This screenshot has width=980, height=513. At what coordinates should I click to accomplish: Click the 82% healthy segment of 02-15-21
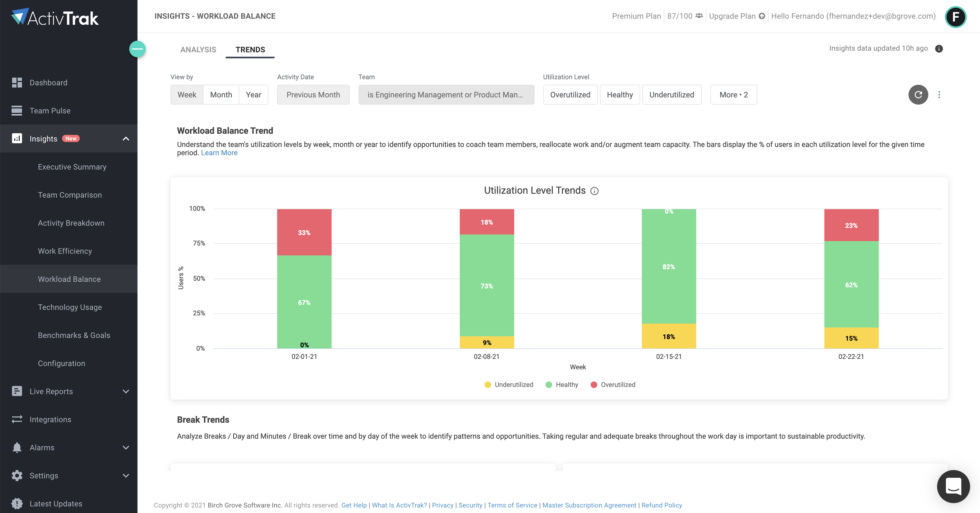pos(669,267)
